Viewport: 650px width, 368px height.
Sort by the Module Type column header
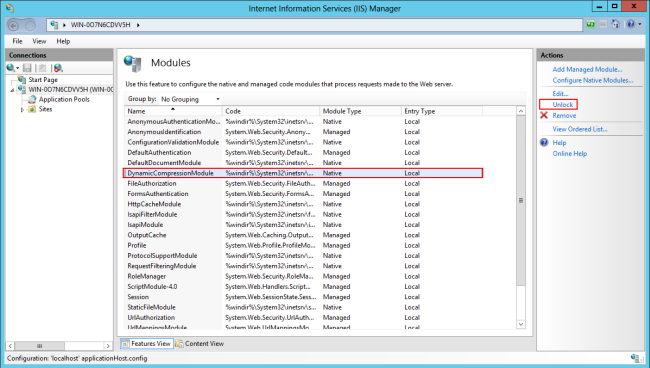click(x=360, y=111)
